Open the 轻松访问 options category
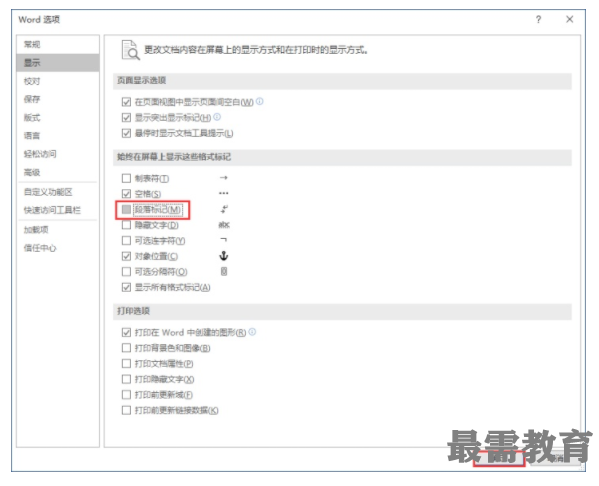 (58, 154)
